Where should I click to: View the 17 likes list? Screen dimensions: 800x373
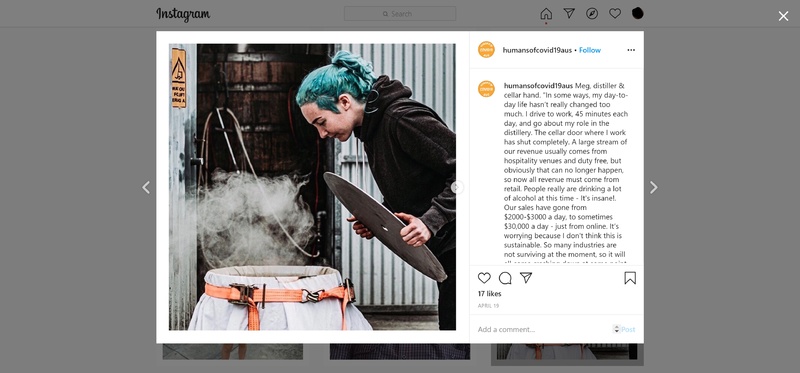click(489, 294)
